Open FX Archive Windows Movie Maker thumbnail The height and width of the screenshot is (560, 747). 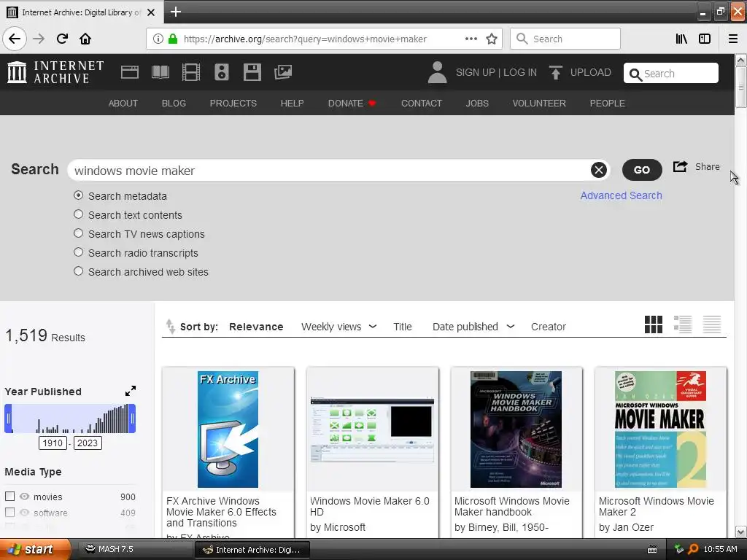[x=228, y=429]
